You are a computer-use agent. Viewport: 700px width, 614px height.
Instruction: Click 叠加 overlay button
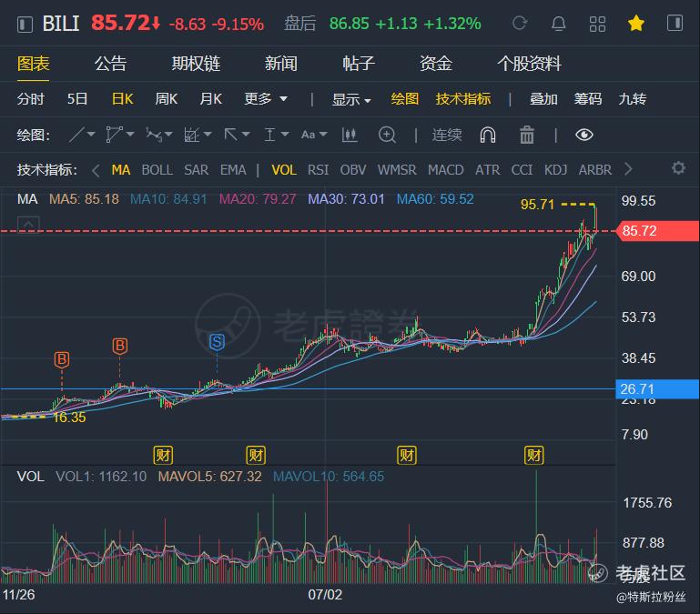543,98
